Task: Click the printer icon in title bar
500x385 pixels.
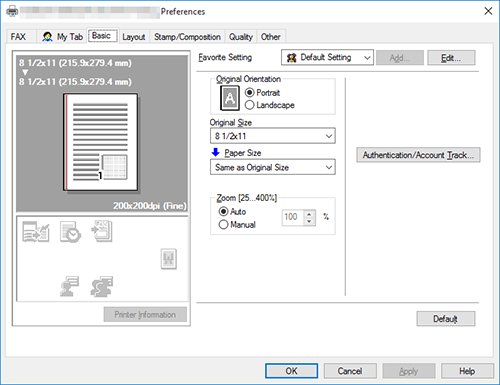Action: click(12, 11)
